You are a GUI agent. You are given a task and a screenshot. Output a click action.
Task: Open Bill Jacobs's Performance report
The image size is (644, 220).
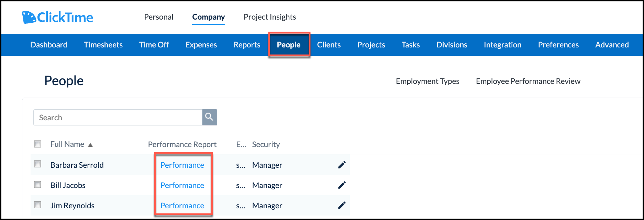pos(182,185)
